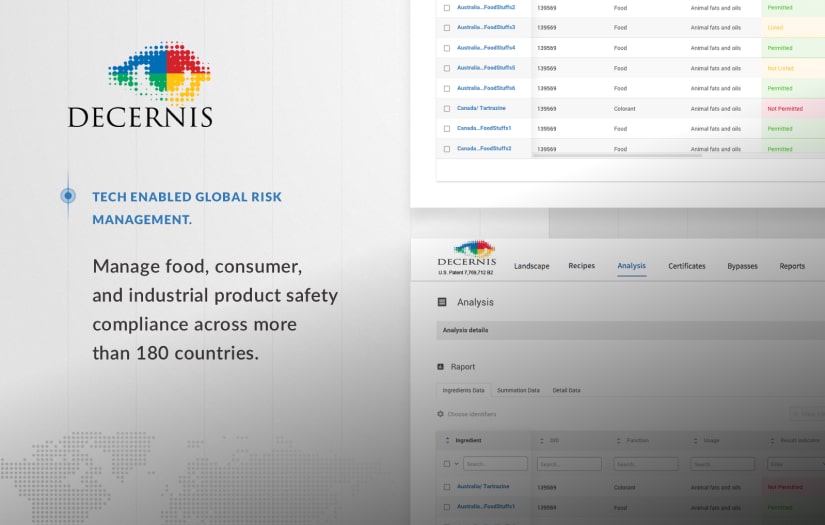Switch to the Detail Data tab
The height and width of the screenshot is (525, 825).
[566, 390]
